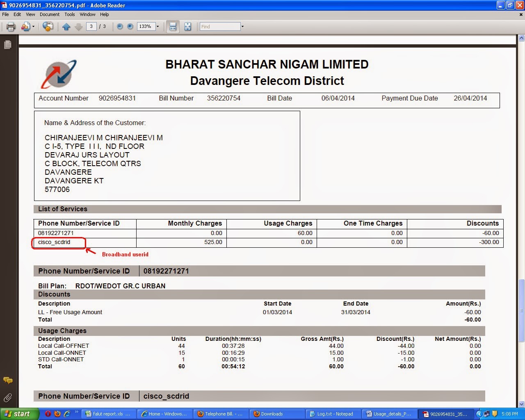This screenshot has width=525, height=420.
Task: Click the Zoom In plus icon
Action: tap(130, 26)
